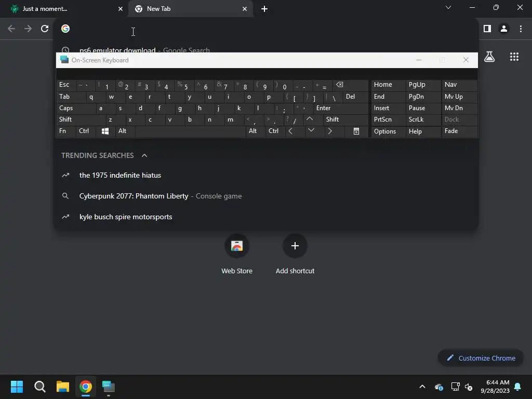The image size is (532, 399).
Task: Click Chrome icon in taskbar
Action: 86,387
